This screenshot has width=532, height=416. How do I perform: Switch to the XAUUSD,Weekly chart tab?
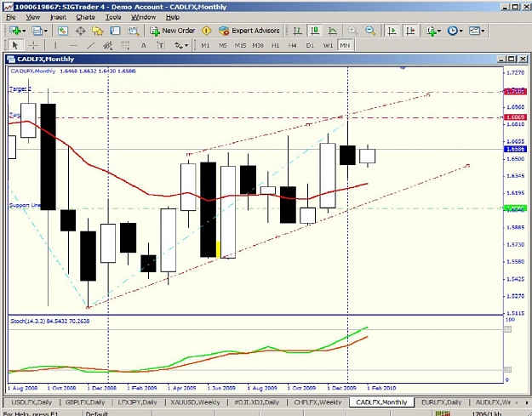195,402
